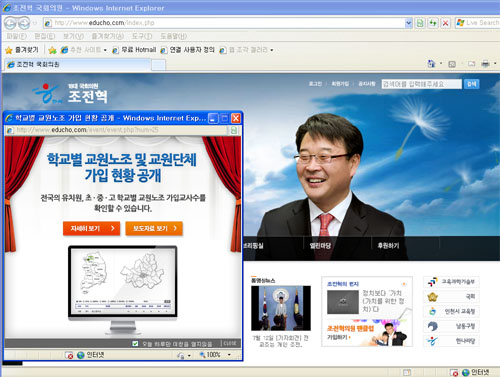500x377 pixels.
Task: Click the Home icon in the command bar
Action: coord(431,64)
